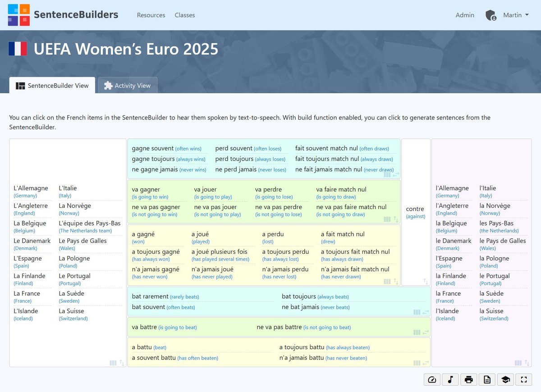
Task: Click the SentenceBuilders colored blocks logo
Action: (19, 15)
